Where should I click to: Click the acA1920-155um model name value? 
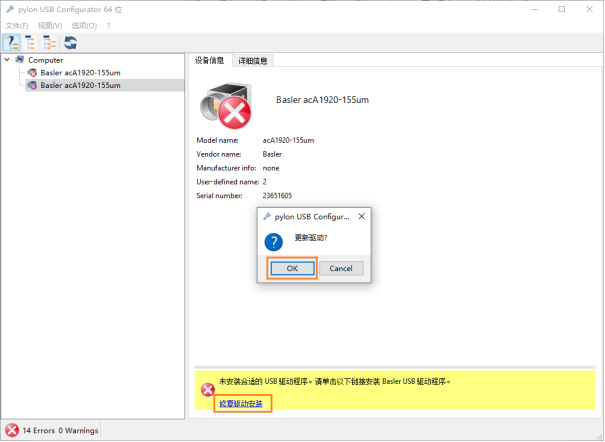(x=288, y=140)
